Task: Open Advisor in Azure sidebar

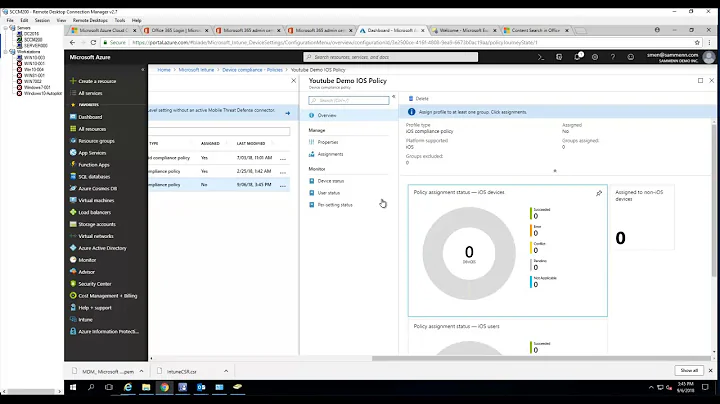Action: [x=86, y=272]
